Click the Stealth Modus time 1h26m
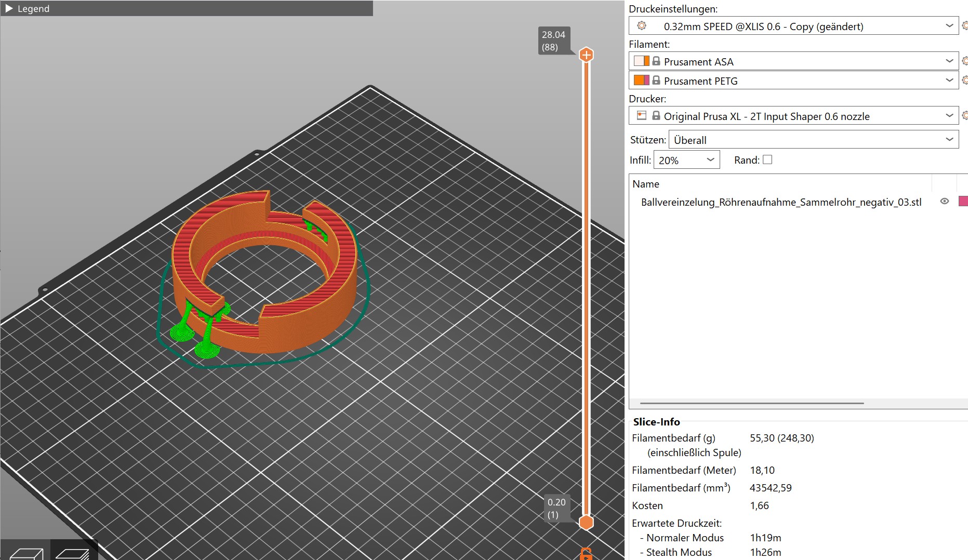 (x=765, y=552)
